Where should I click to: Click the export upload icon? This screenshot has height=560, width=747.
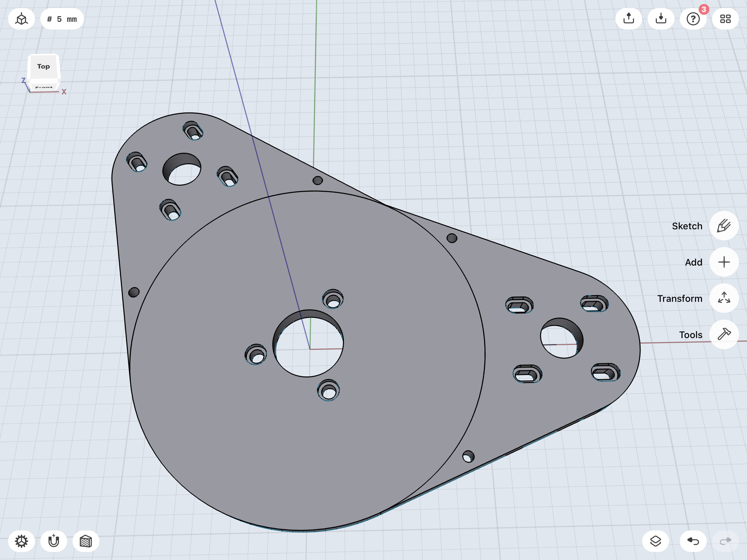628,18
